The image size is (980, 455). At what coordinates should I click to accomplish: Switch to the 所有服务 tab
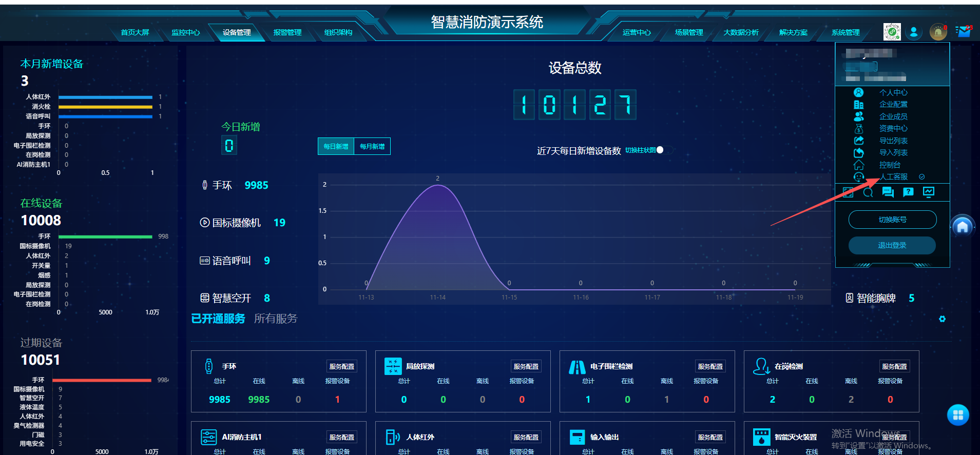click(x=276, y=319)
